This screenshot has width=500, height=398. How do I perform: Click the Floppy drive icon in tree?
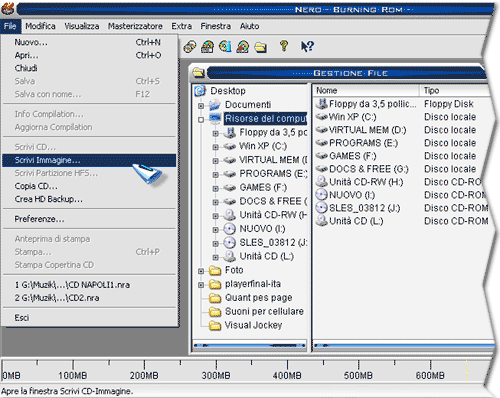230,133
